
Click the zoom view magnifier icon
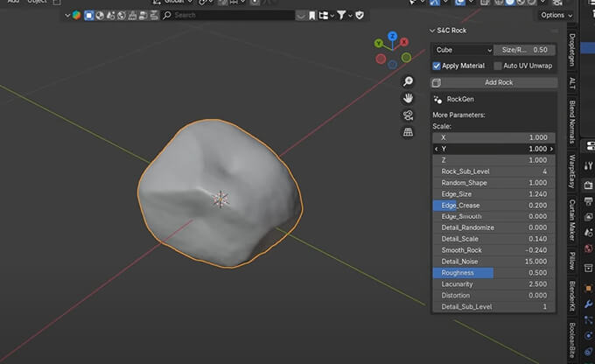click(408, 81)
